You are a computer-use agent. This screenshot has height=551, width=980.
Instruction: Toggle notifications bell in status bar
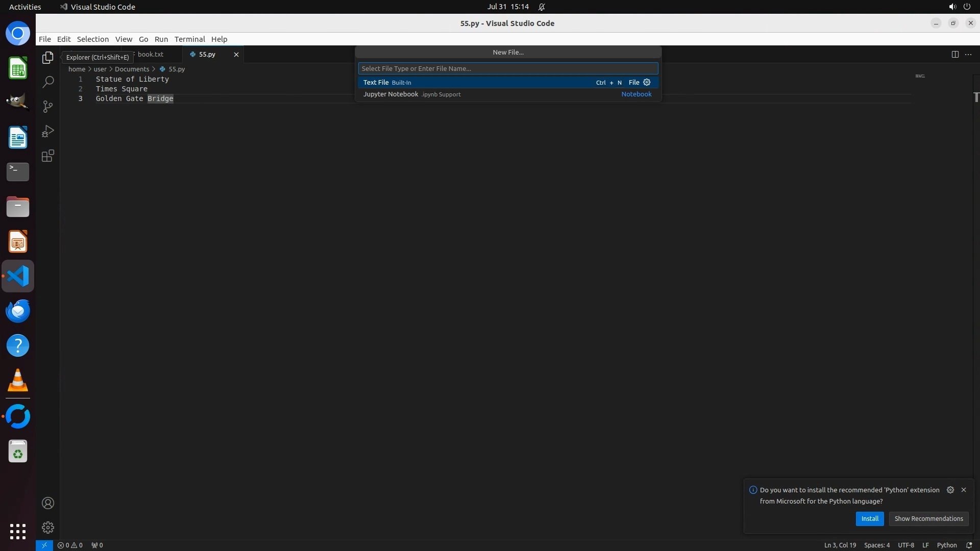pos(969,545)
